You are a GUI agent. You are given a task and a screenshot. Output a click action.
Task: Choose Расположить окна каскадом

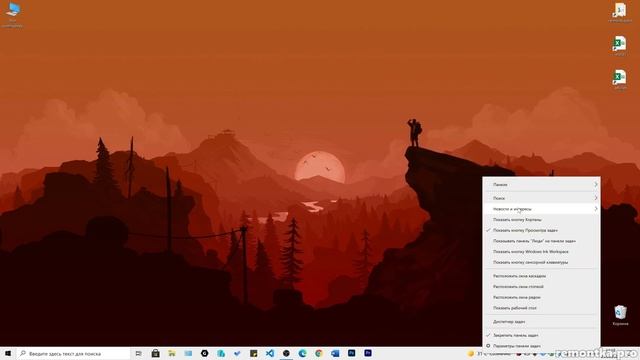(541, 276)
